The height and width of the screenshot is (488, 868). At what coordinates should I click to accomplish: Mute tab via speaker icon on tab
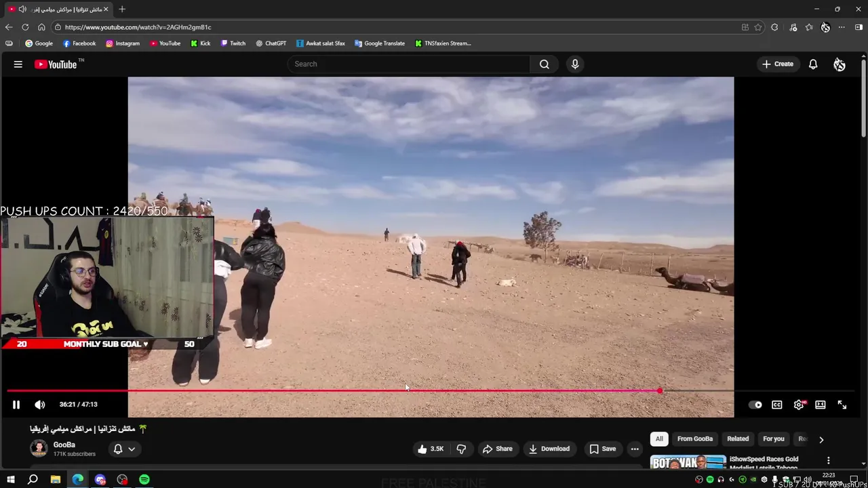point(22,9)
